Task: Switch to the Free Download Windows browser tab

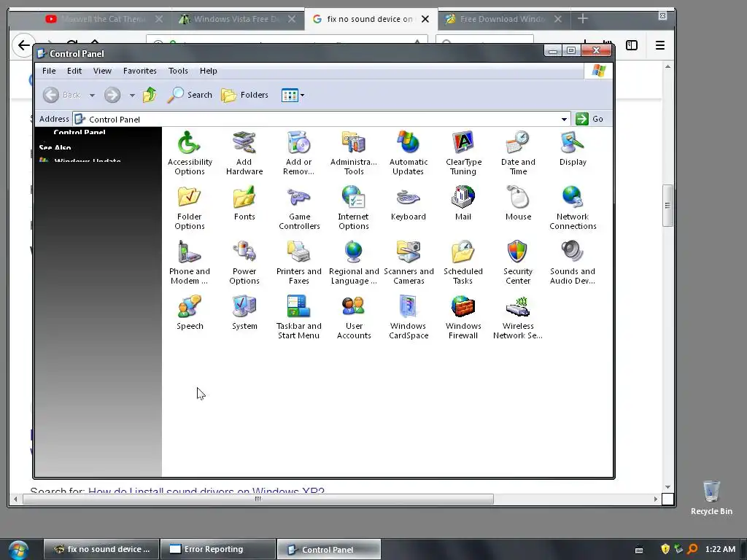Action: [503, 19]
